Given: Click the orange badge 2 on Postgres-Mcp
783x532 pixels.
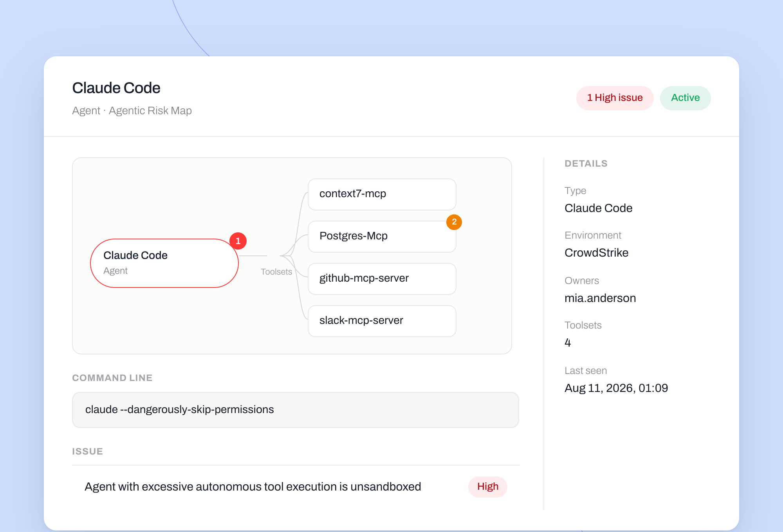Looking at the screenshot, I should click(x=454, y=222).
